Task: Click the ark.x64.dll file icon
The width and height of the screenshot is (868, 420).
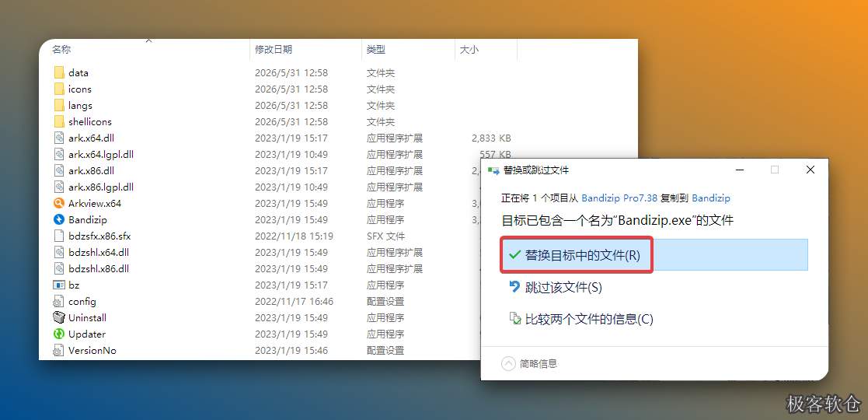Action: point(59,138)
